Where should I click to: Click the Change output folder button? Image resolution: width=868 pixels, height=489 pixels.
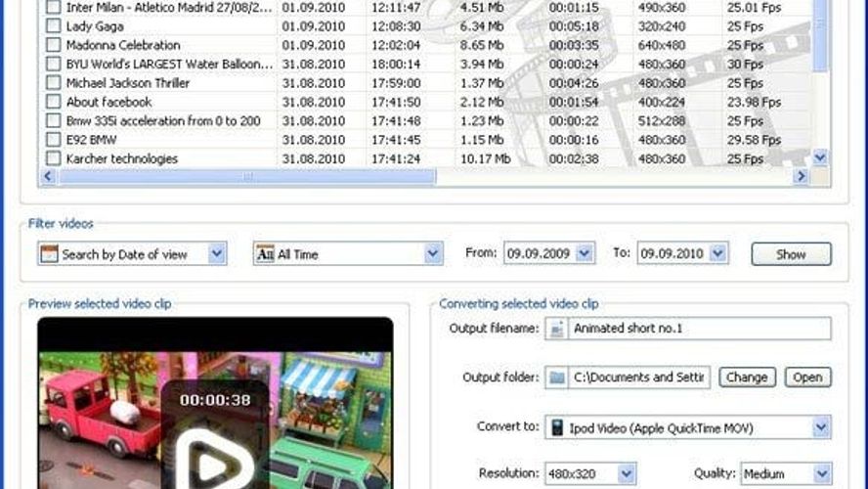tap(747, 378)
